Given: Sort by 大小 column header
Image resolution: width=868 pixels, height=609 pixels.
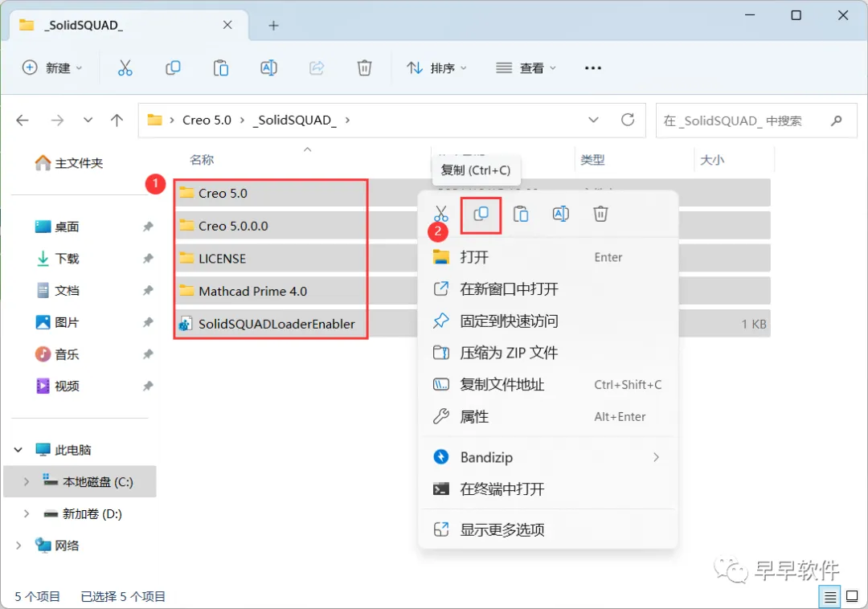Looking at the screenshot, I should 711,160.
